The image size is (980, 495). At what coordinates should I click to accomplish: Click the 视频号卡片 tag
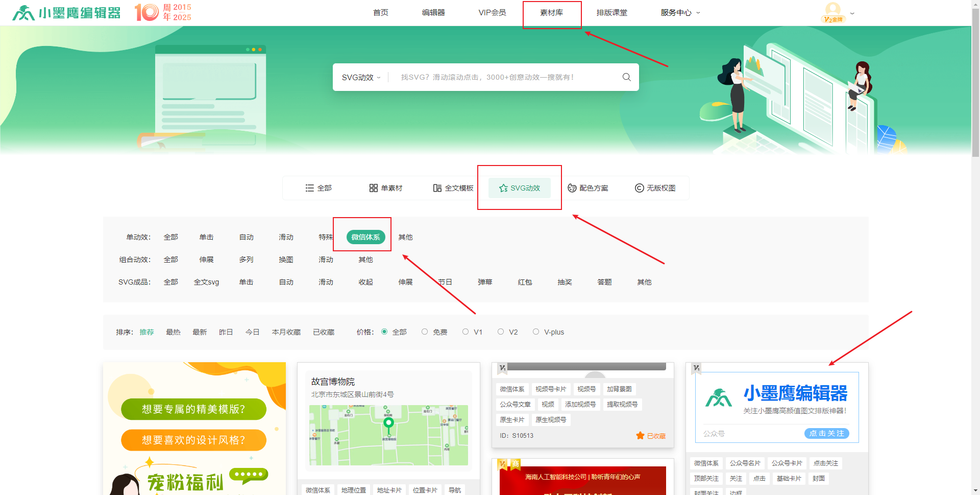[x=551, y=389]
